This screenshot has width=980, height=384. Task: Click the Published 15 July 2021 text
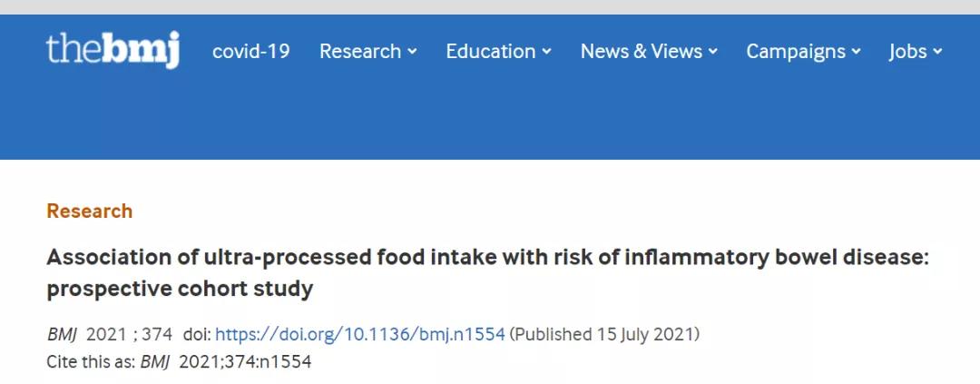pyautogui.click(x=604, y=334)
